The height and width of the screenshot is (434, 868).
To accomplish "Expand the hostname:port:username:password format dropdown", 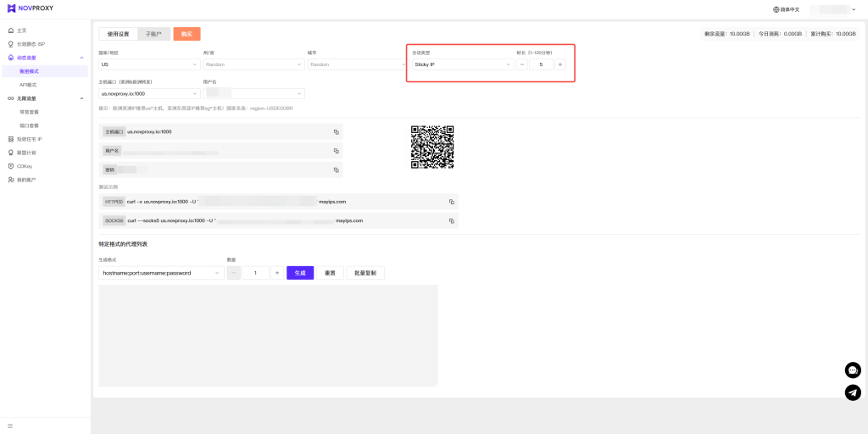I will (x=161, y=273).
